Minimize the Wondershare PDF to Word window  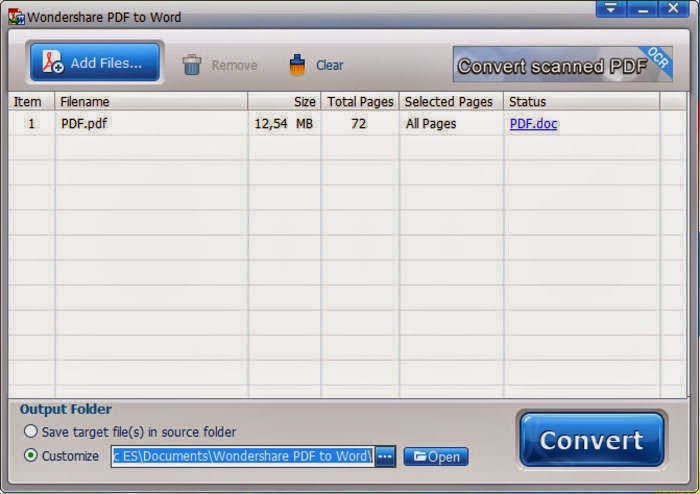(642, 8)
